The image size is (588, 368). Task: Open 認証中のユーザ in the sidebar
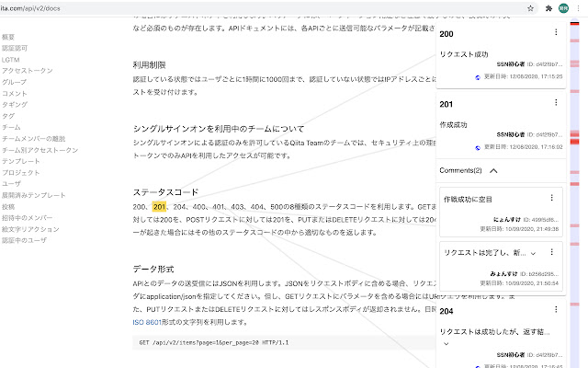[24, 240]
